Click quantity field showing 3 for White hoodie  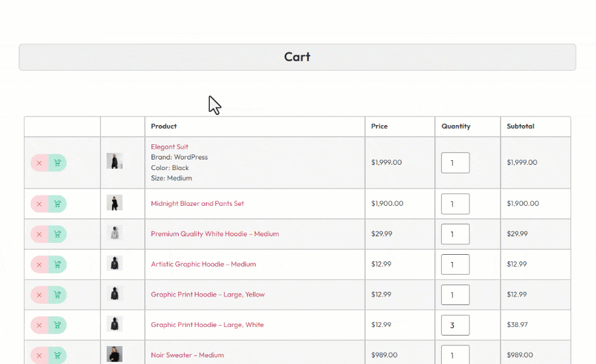click(x=455, y=325)
